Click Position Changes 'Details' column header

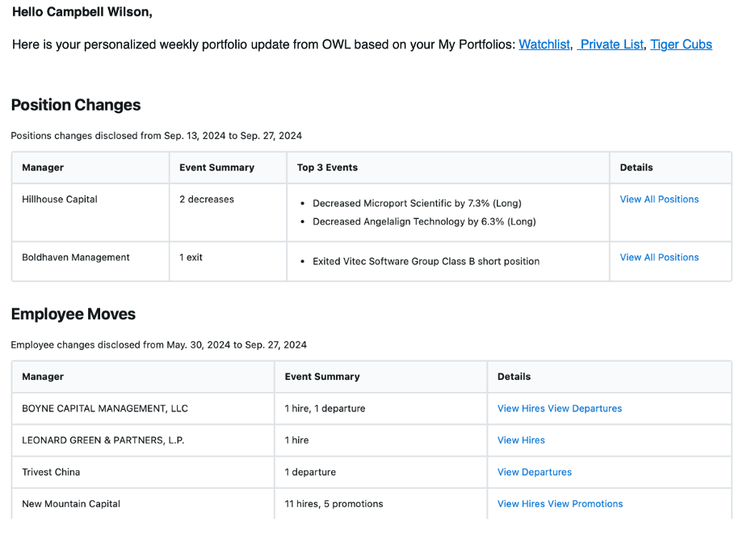(636, 167)
